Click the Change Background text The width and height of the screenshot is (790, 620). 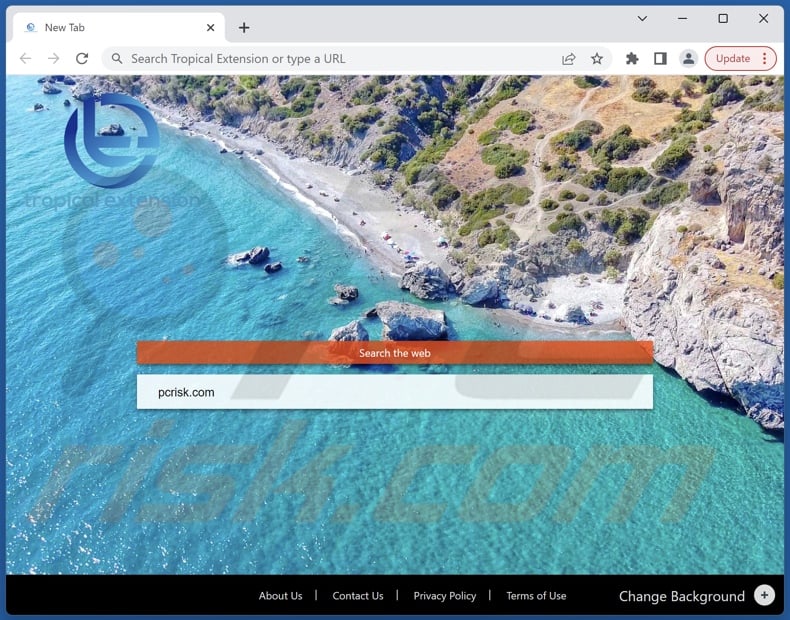click(x=682, y=596)
